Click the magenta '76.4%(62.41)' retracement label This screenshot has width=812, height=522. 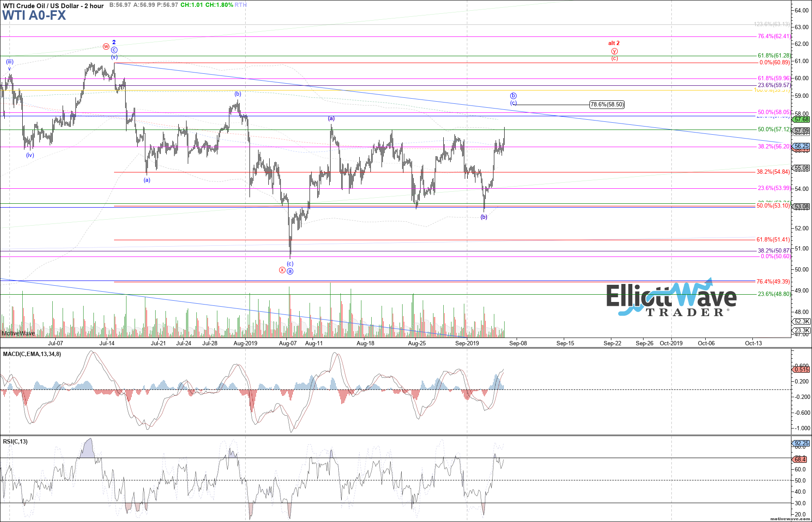click(x=774, y=36)
